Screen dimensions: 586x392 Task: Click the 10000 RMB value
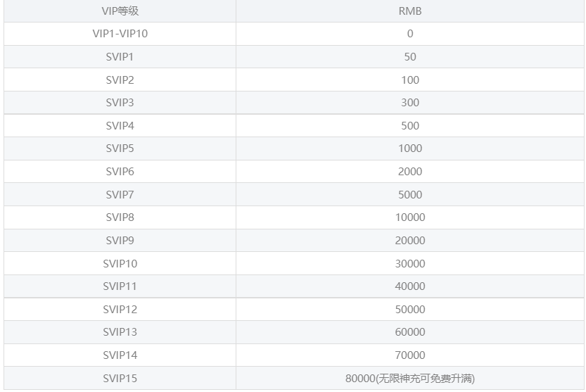pos(410,217)
